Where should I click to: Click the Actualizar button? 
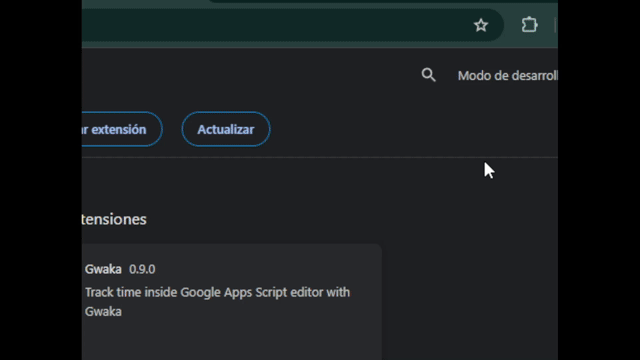coord(226,129)
